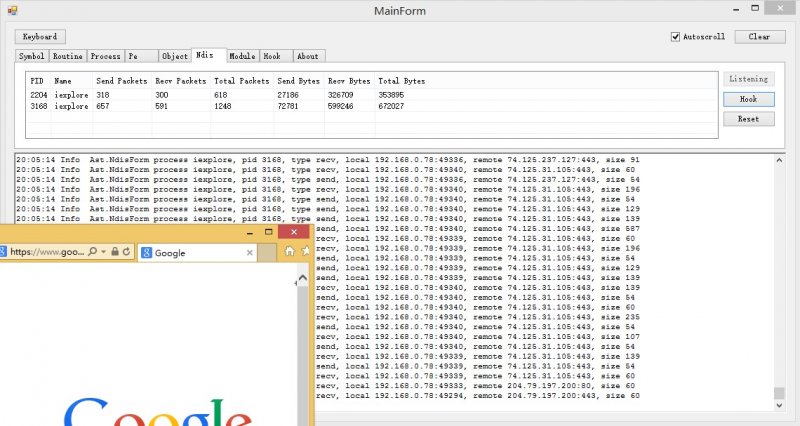
Task: Click the search magnifier in IE address bar
Action: (x=92, y=252)
